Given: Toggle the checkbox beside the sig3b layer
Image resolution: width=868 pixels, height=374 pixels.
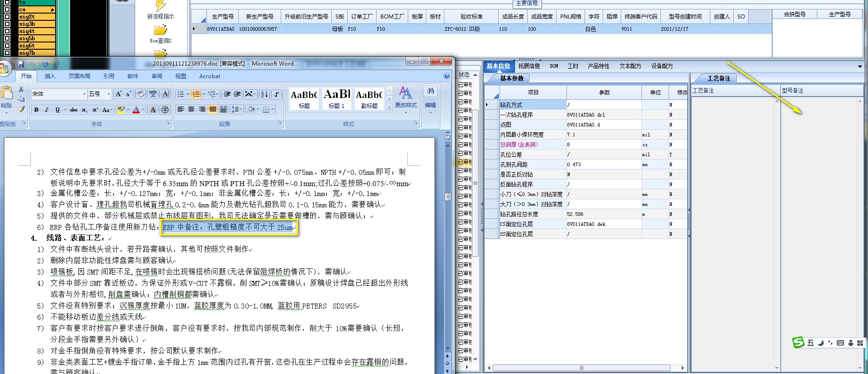Looking at the screenshot, I should (7, 24).
